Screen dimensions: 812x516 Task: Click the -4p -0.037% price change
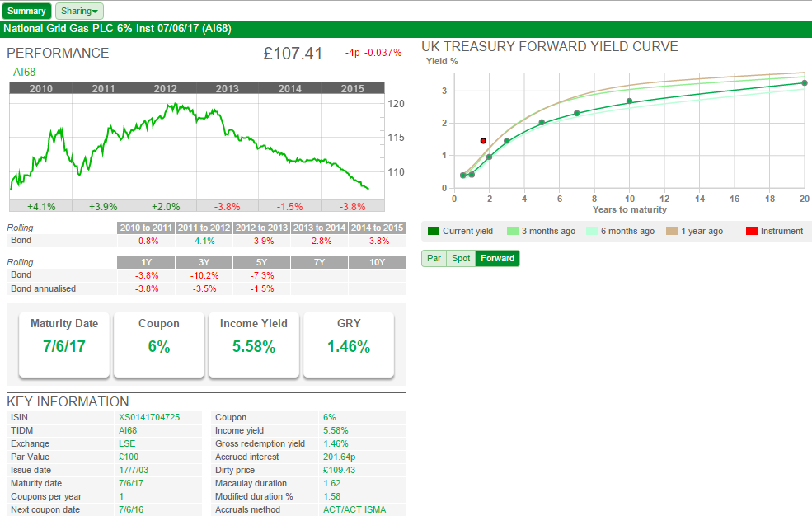click(x=373, y=53)
